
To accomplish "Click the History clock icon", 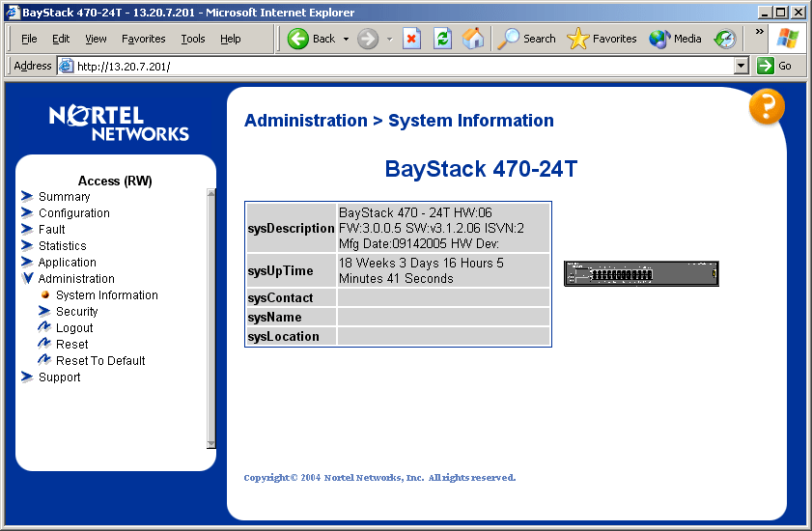I will [x=725, y=39].
